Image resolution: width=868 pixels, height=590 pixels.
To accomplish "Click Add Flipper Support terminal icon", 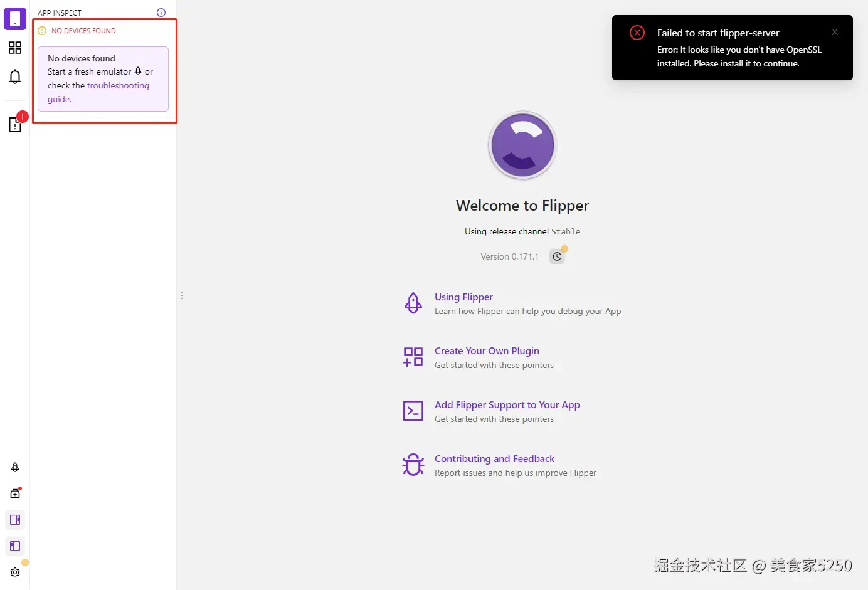I will (413, 411).
